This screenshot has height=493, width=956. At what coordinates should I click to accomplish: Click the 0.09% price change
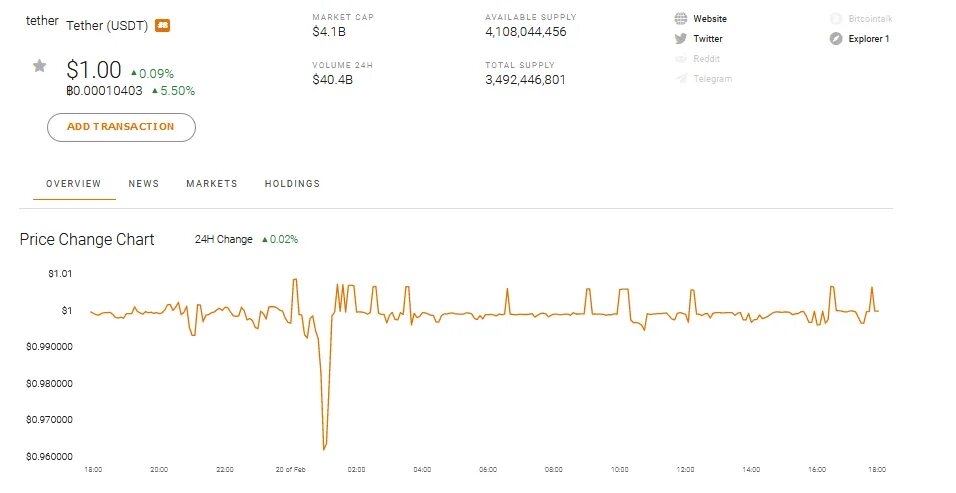click(152, 73)
